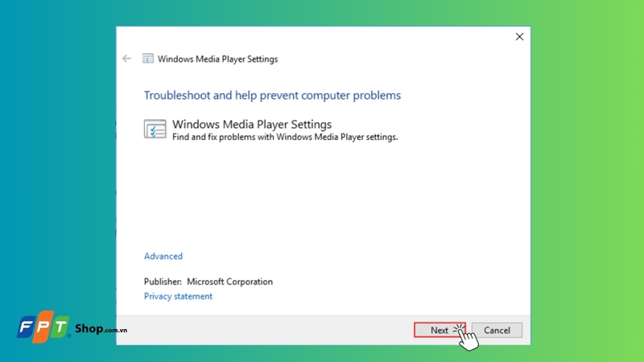The width and height of the screenshot is (644, 362).
Task: Click the Cancel button
Action: click(x=497, y=330)
